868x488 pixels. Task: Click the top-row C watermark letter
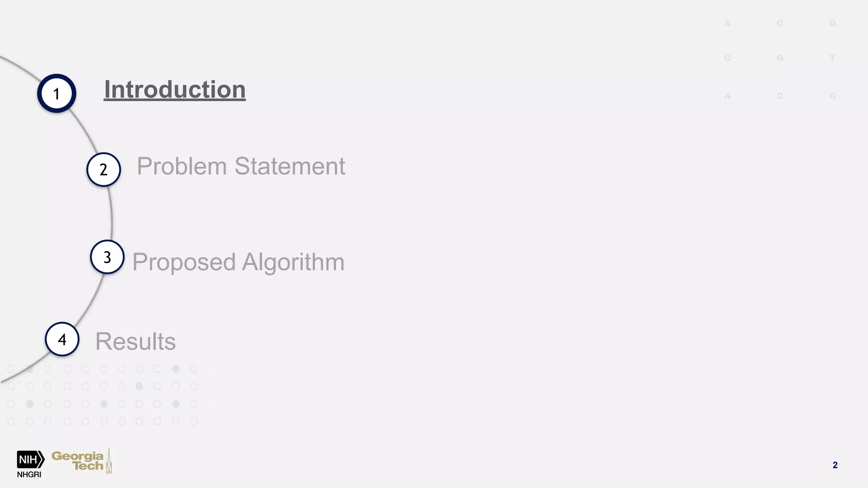tap(780, 23)
